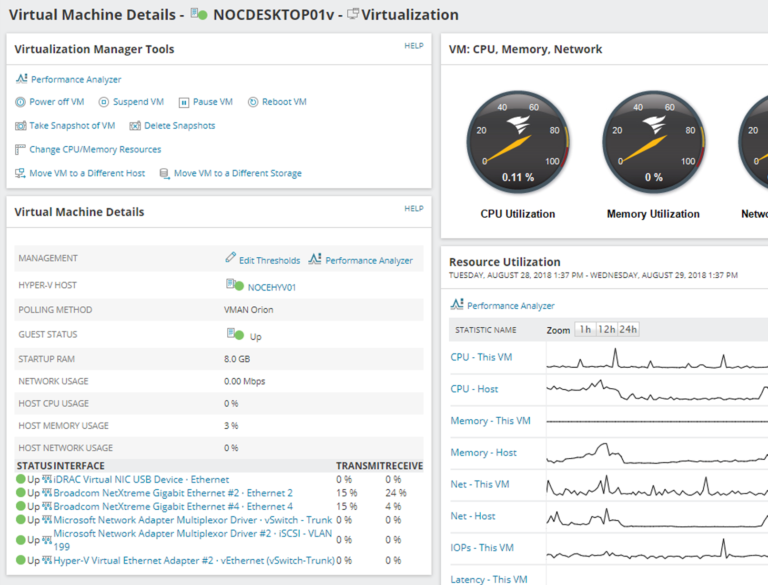The height and width of the screenshot is (585, 768).
Task: Take Snapshot of VM
Action: (72, 126)
